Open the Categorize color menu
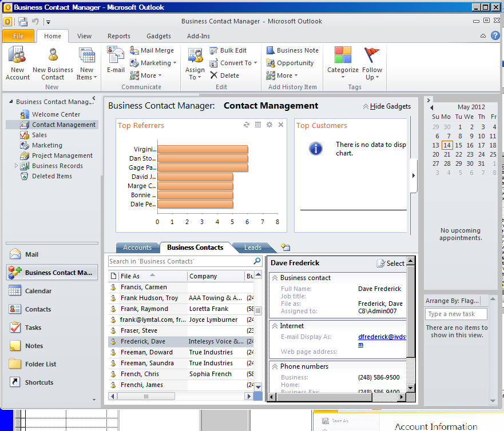This screenshot has width=504, height=431. pyautogui.click(x=343, y=63)
